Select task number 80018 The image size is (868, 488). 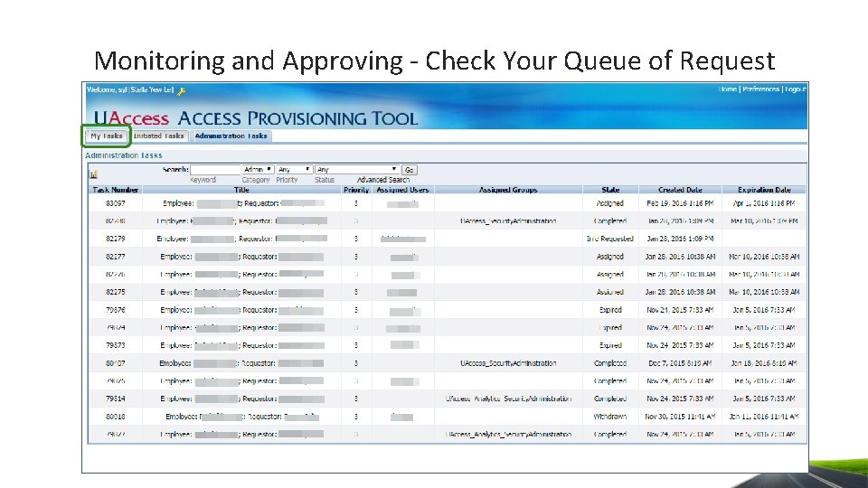(115, 417)
